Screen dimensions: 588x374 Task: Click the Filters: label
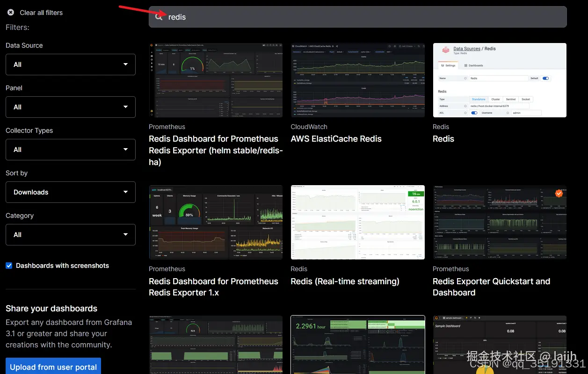pos(17,28)
